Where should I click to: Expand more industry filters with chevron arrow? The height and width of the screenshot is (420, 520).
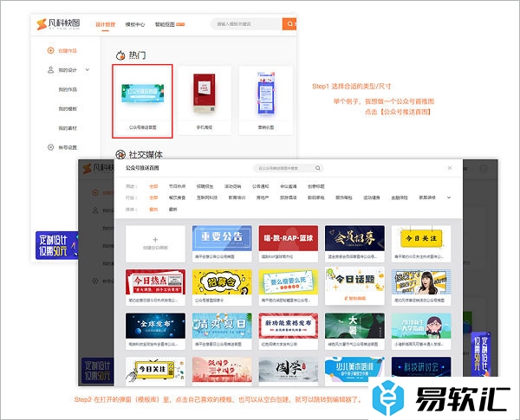(x=448, y=197)
